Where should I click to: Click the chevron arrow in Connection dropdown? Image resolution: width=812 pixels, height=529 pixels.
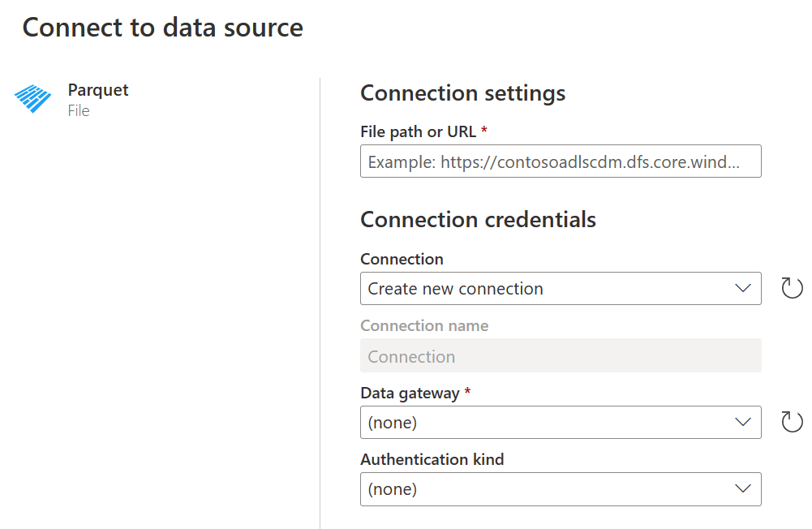click(x=742, y=288)
